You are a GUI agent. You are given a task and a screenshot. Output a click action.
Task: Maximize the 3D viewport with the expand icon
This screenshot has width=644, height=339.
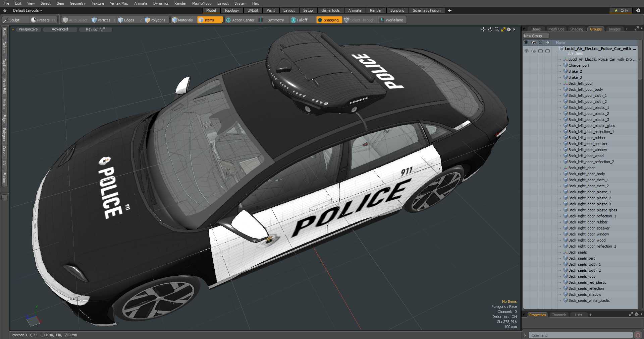[503, 29]
